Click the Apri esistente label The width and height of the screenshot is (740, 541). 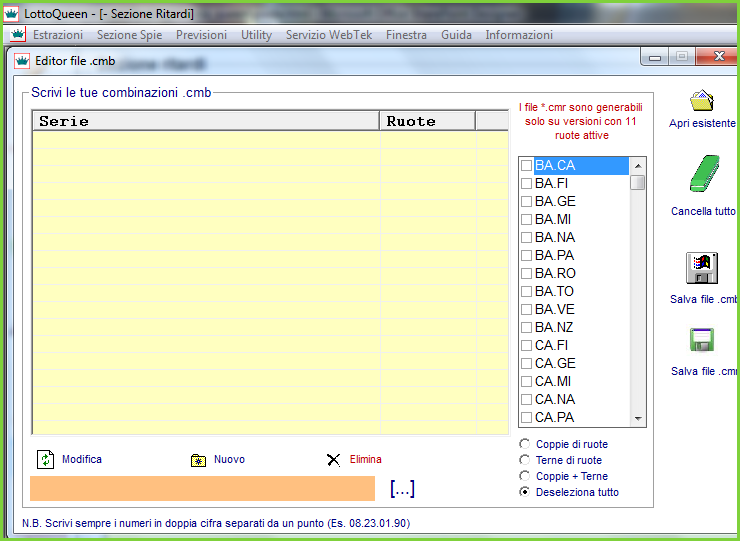[702, 123]
